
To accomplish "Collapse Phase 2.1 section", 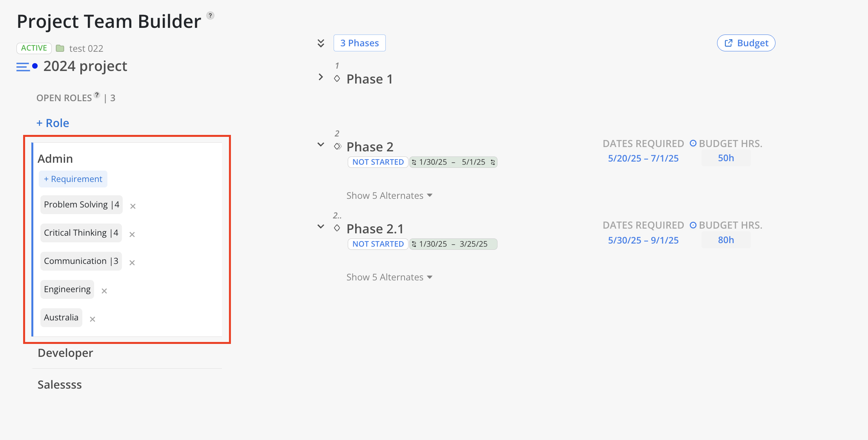I will point(321,227).
